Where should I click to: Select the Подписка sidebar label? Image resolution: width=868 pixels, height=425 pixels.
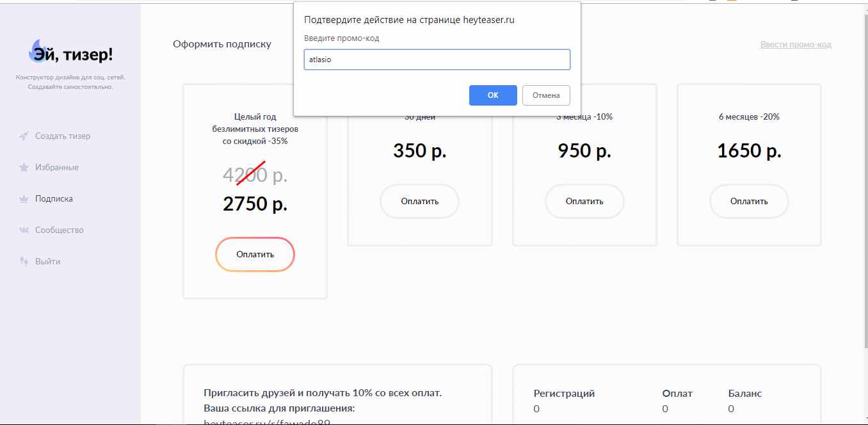click(x=54, y=198)
